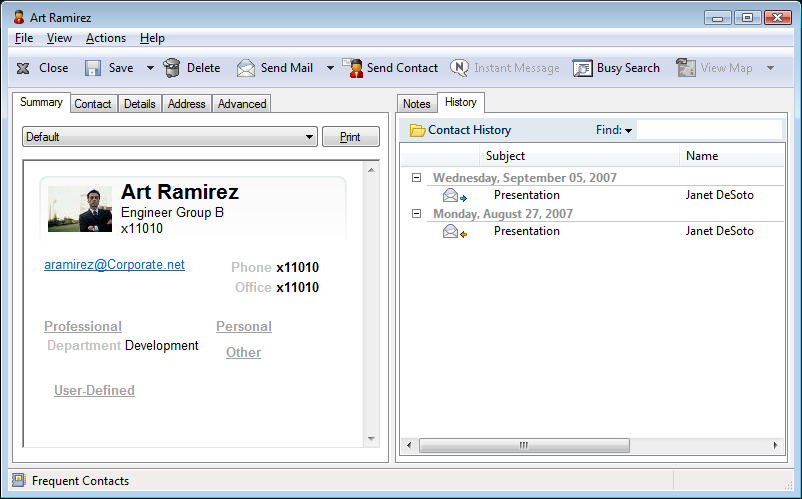Collapse the Wednesday, September 05, 2007 group
Image resolution: width=802 pixels, height=499 pixels.
click(x=416, y=177)
